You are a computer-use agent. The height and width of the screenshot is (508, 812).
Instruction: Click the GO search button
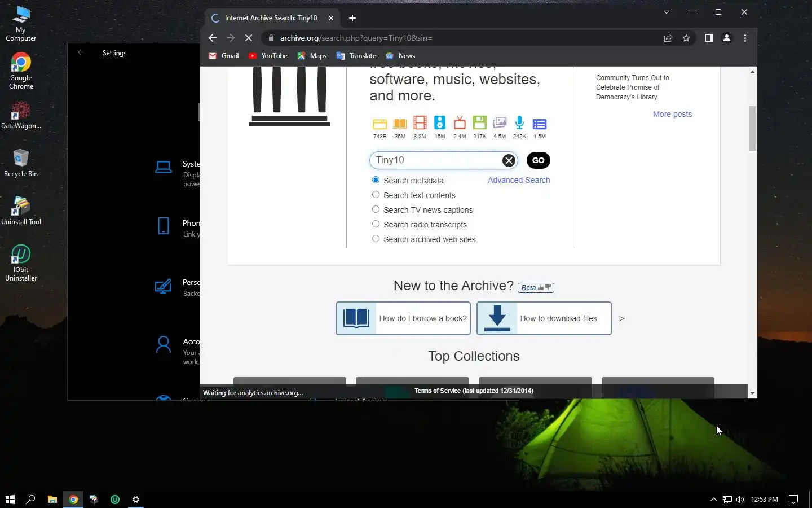tap(539, 160)
